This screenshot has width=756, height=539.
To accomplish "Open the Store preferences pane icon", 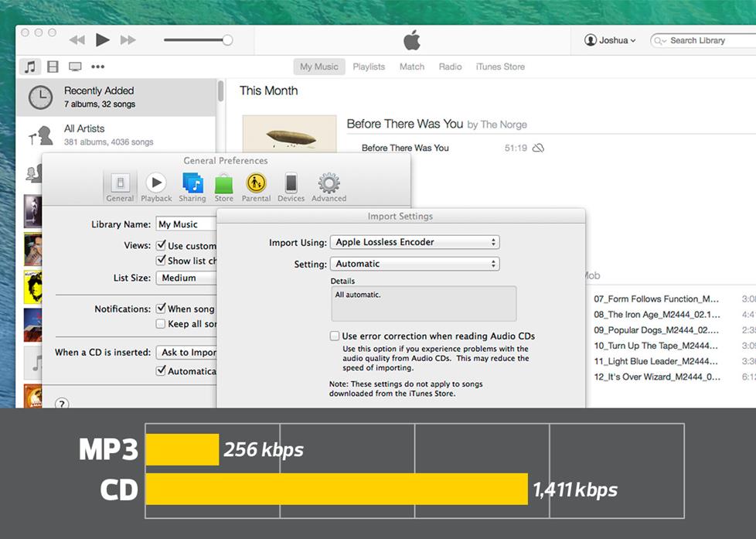I will pyautogui.click(x=223, y=186).
